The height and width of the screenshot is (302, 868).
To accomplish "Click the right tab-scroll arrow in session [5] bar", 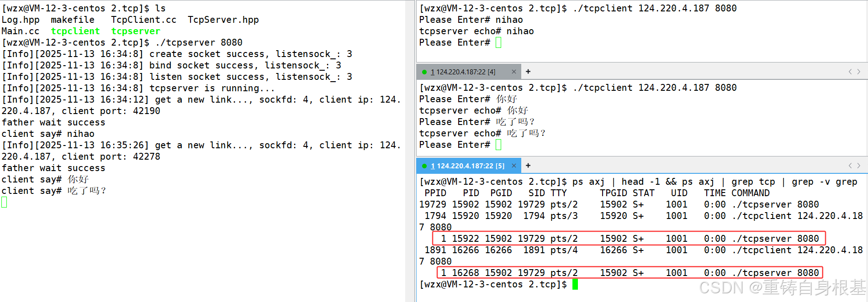I will tap(858, 166).
